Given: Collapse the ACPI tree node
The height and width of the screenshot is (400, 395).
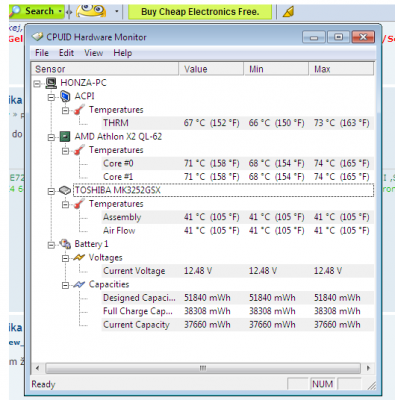Looking at the screenshot, I should point(51,97).
